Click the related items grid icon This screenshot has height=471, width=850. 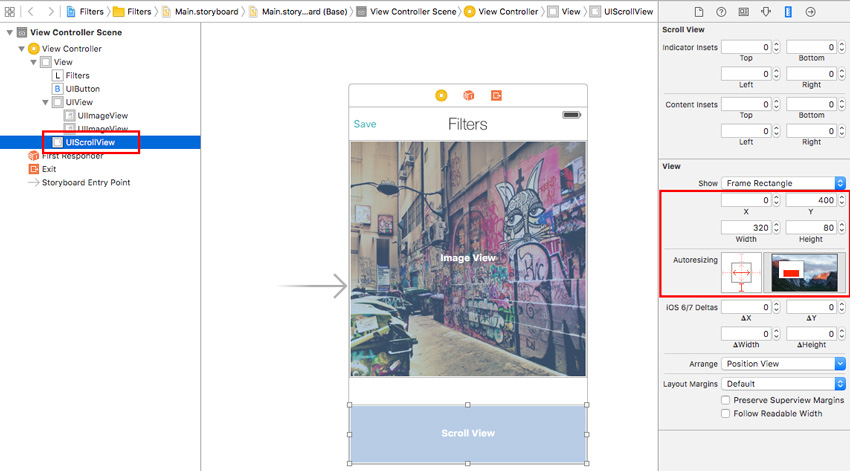click(10, 11)
